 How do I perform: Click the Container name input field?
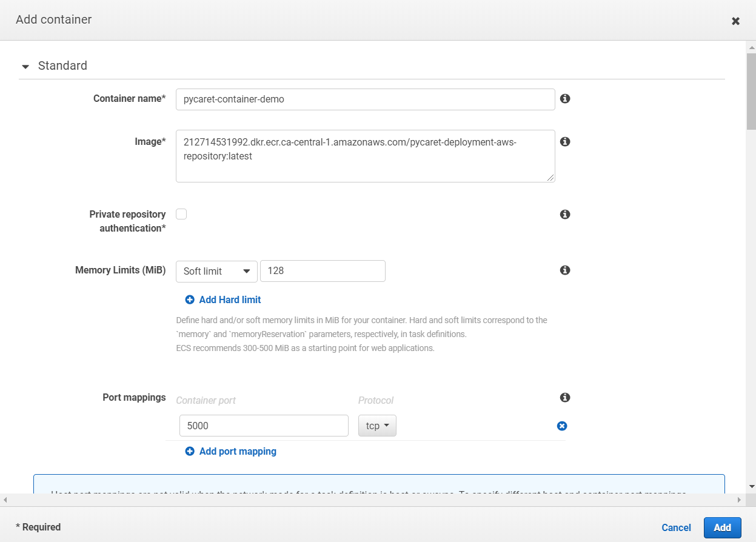pyautogui.click(x=365, y=99)
